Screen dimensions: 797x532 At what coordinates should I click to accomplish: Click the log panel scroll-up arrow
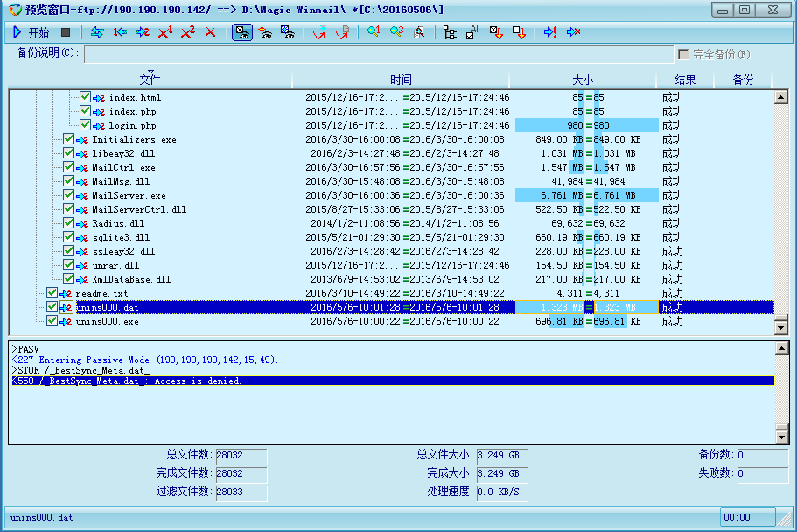coord(781,349)
